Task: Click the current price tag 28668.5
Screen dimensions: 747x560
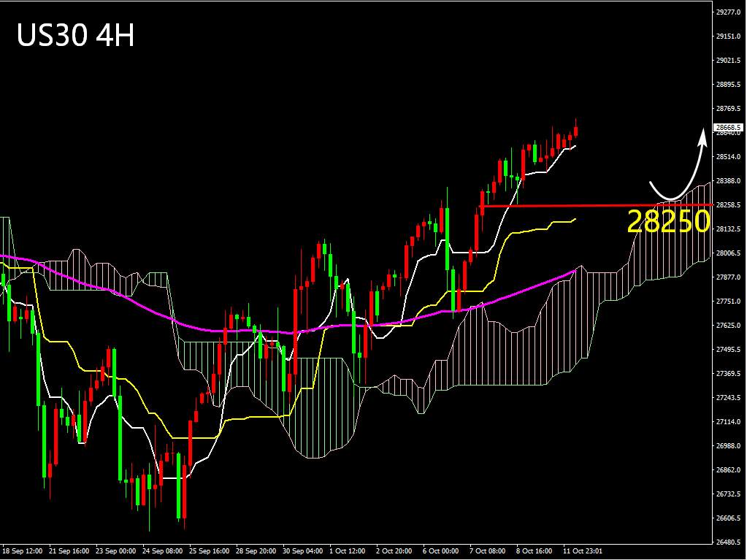Action: pyautogui.click(x=729, y=127)
